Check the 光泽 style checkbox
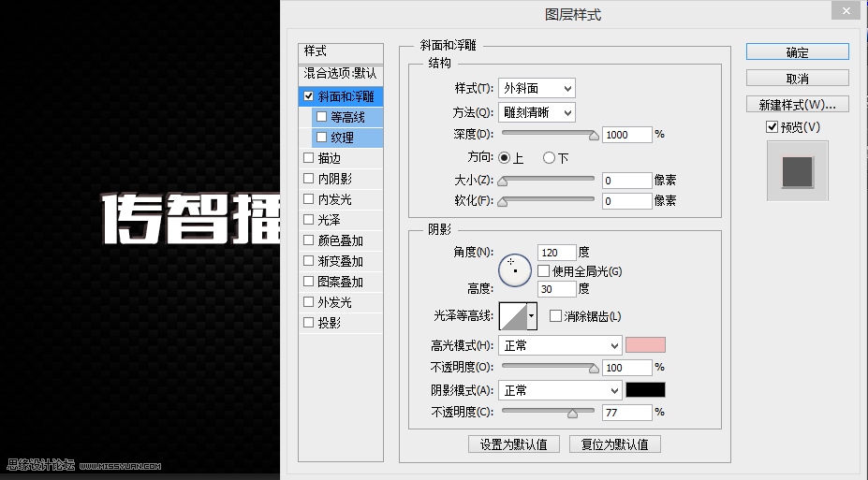 (309, 220)
